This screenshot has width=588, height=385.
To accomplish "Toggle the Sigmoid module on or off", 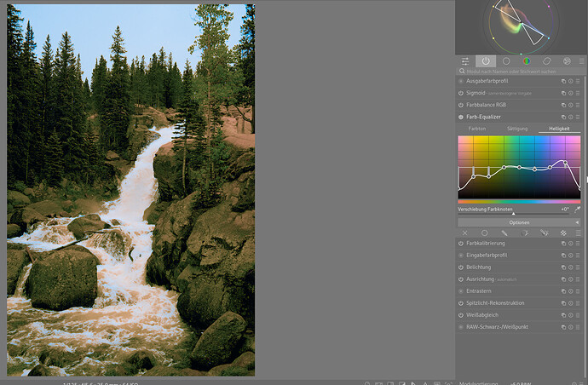I will click(461, 92).
